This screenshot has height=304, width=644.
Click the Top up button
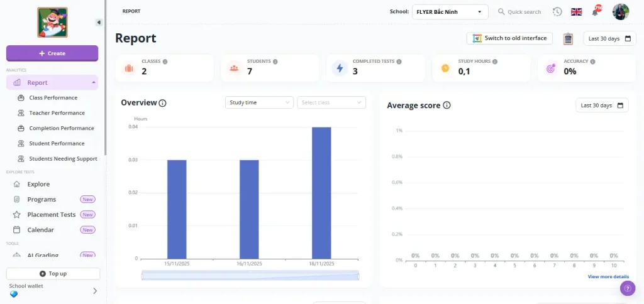[53, 274]
